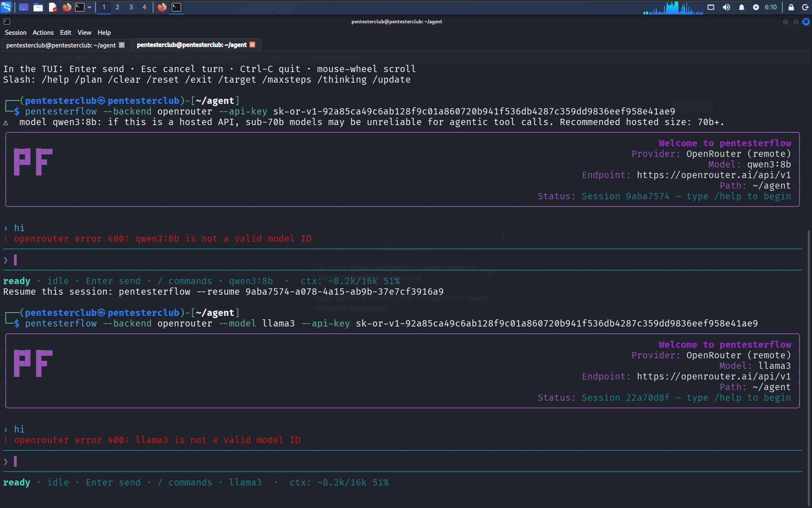812x508 pixels.
Task: Focus the Firefox window in taskbar
Action: click(x=162, y=7)
